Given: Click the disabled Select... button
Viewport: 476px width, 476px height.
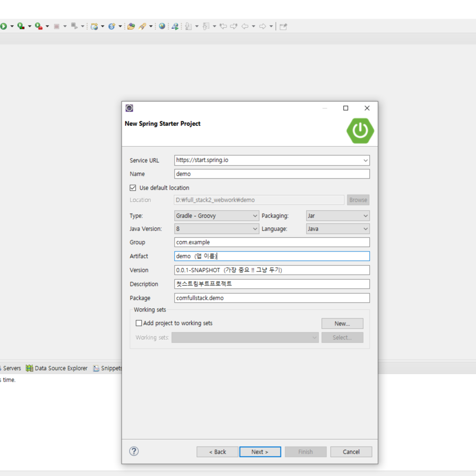Looking at the screenshot, I should 342,337.
